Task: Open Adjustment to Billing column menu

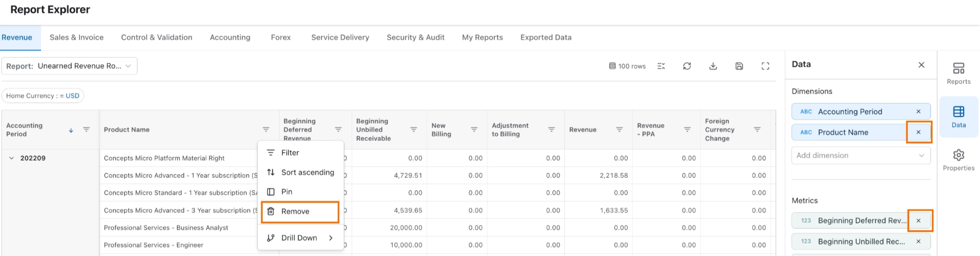Action: [551, 129]
